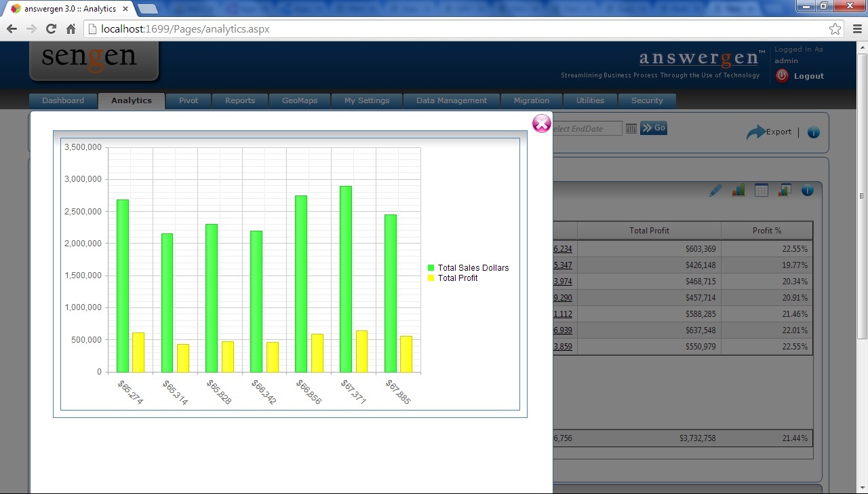Image resolution: width=868 pixels, height=494 pixels.
Task: Switch to the Utilities tab
Action: [x=590, y=100]
